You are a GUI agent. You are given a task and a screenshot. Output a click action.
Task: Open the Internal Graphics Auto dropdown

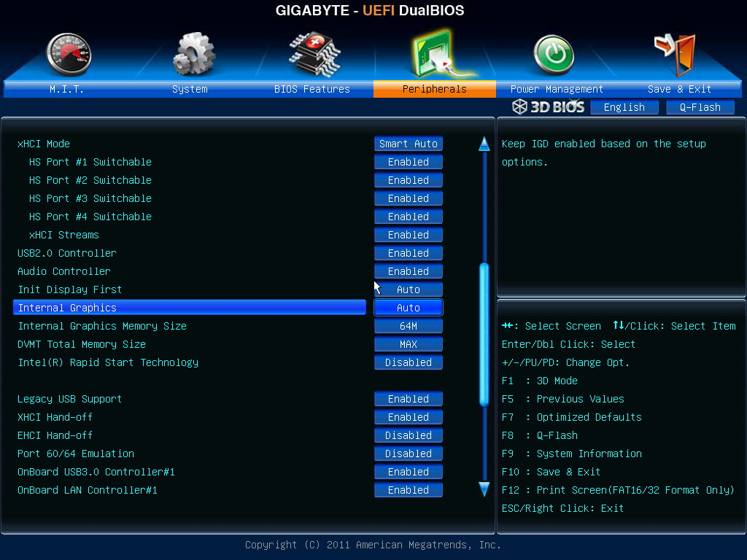point(409,308)
